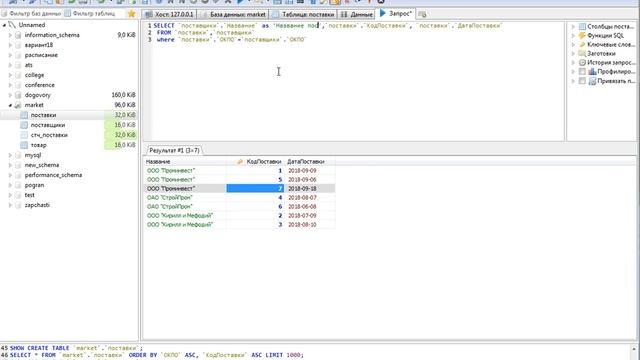The width and height of the screenshot is (640, 360).
Task: Select the КодПоставки cell with value 2
Action: [255, 216]
